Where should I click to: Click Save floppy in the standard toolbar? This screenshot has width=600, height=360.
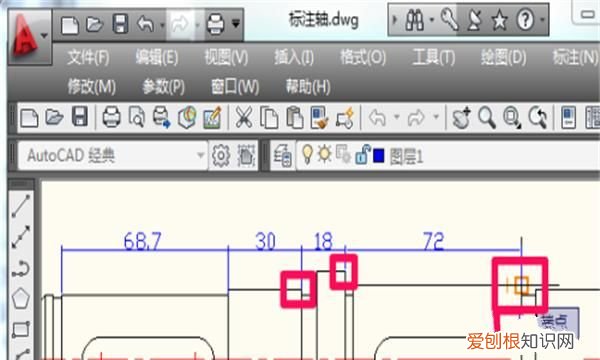coord(80,116)
